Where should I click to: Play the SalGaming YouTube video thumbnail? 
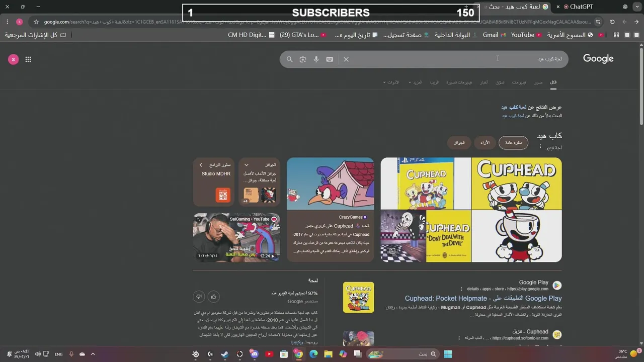point(236,237)
